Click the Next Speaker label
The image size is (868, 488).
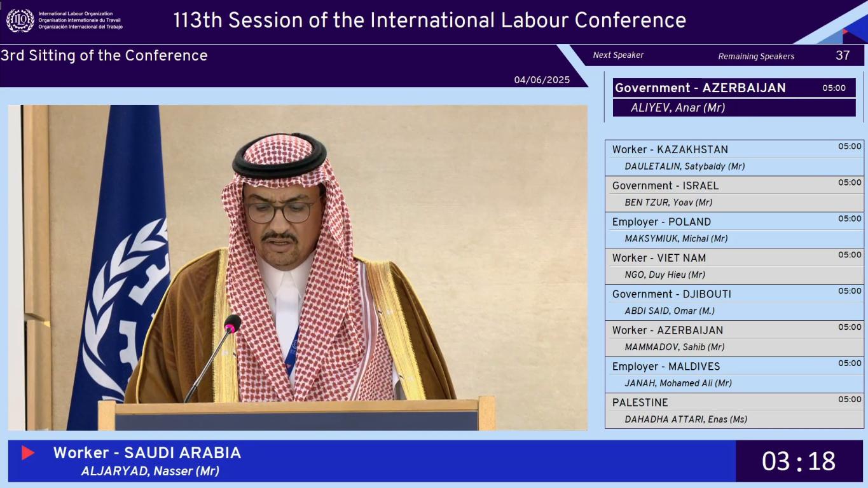pos(618,55)
